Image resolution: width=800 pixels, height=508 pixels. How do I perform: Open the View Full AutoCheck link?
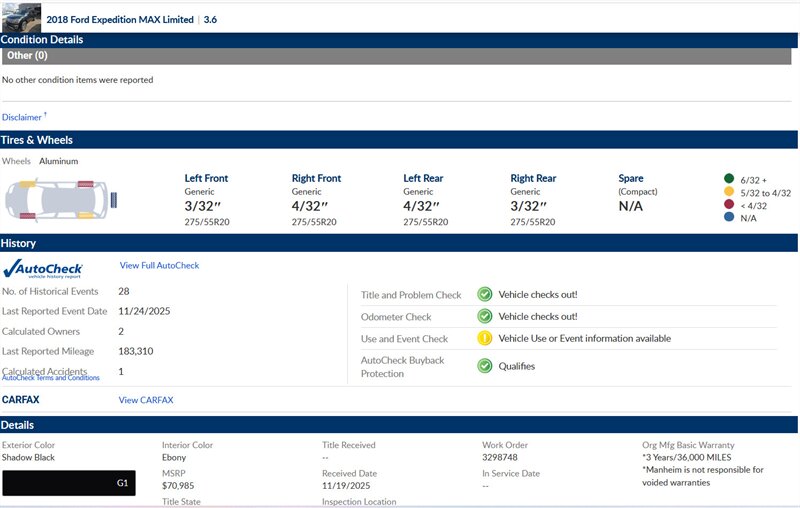159,266
